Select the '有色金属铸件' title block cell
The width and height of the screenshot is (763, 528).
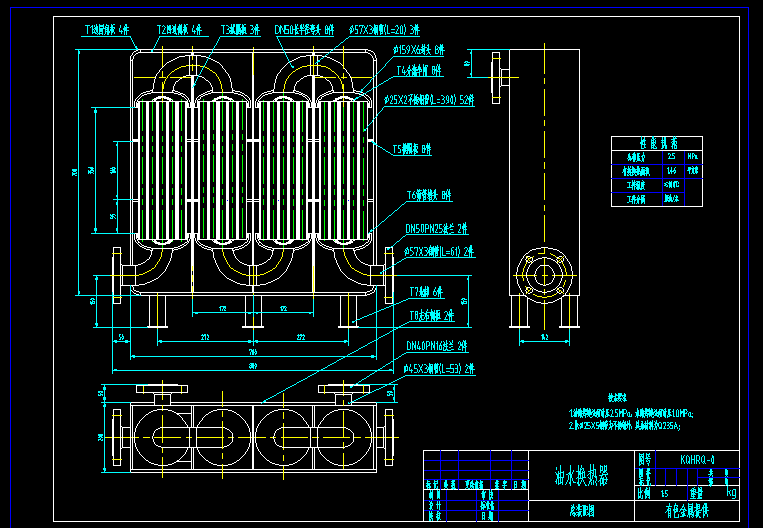(x=687, y=511)
